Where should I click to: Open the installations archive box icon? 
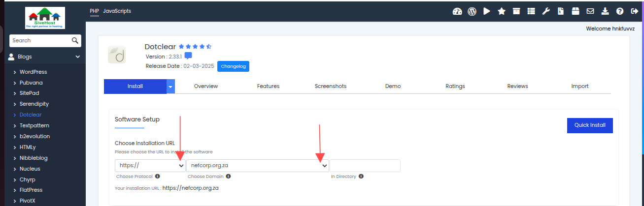point(516,11)
